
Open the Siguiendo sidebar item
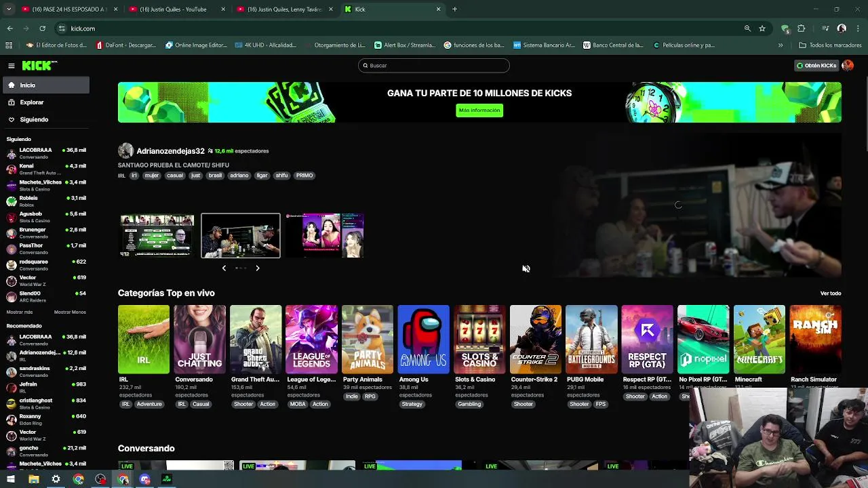click(45, 119)
